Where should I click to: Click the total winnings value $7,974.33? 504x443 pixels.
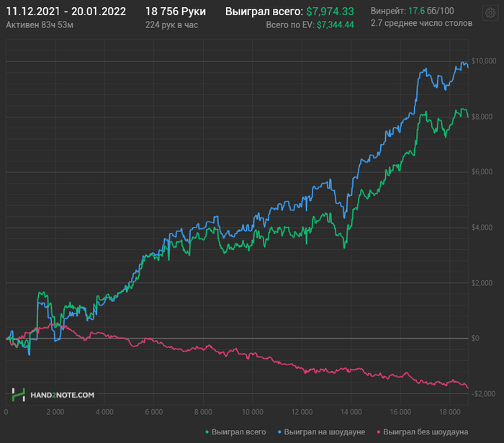330,12
